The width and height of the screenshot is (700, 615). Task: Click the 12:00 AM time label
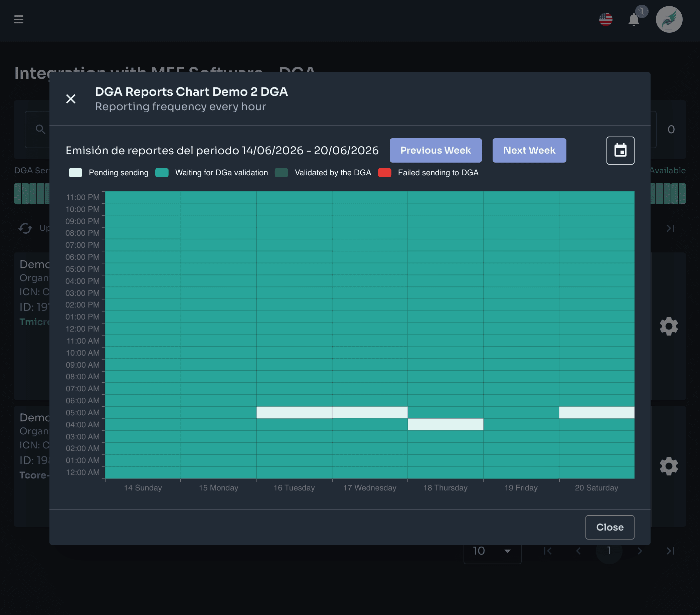coord(82,472)
